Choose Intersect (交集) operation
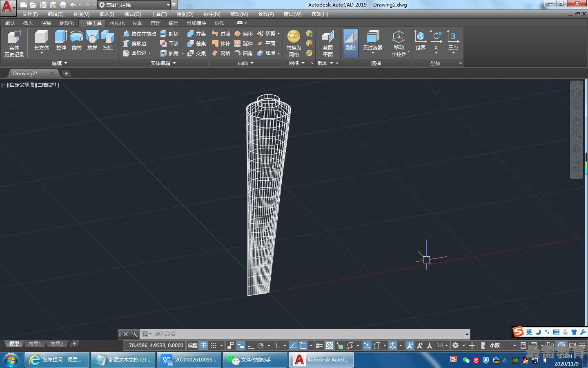588x368 pixels. 197,53
